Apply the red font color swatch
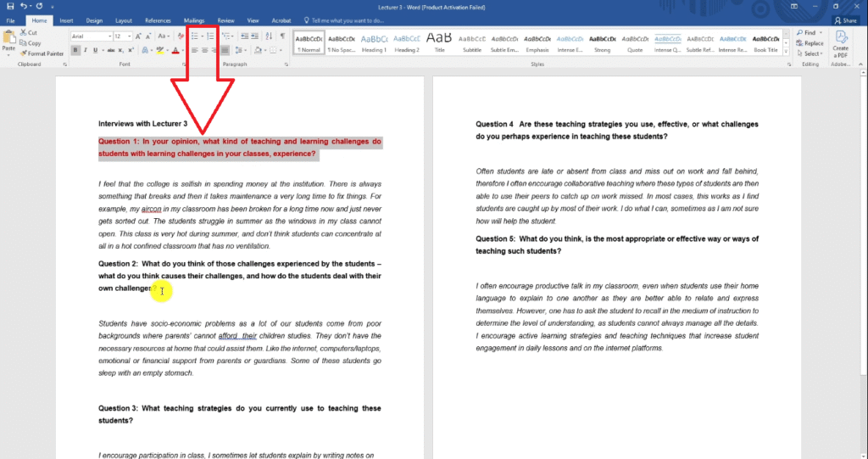 pyautogui.click(x=175, y=50)
